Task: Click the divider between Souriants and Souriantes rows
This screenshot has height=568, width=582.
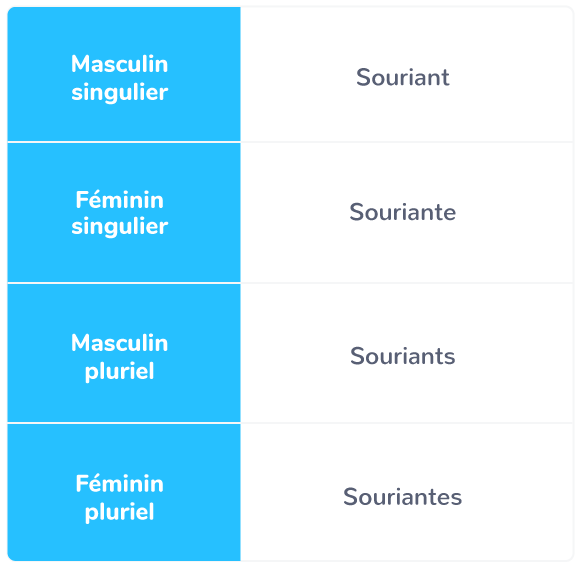Action: tap(407, 423)
